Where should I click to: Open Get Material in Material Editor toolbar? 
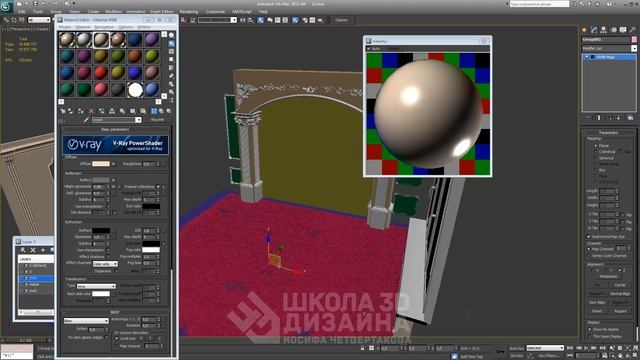click(62, 111)
